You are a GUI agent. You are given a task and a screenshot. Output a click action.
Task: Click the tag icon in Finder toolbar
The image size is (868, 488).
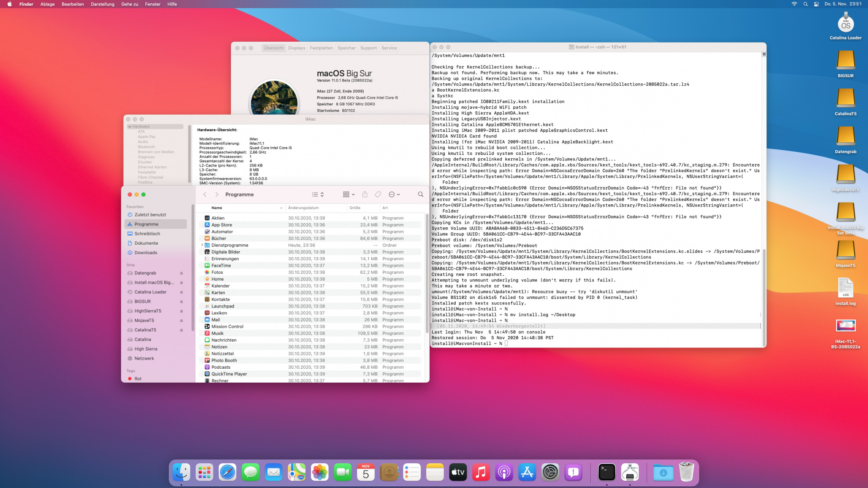[x=378, y=194]
